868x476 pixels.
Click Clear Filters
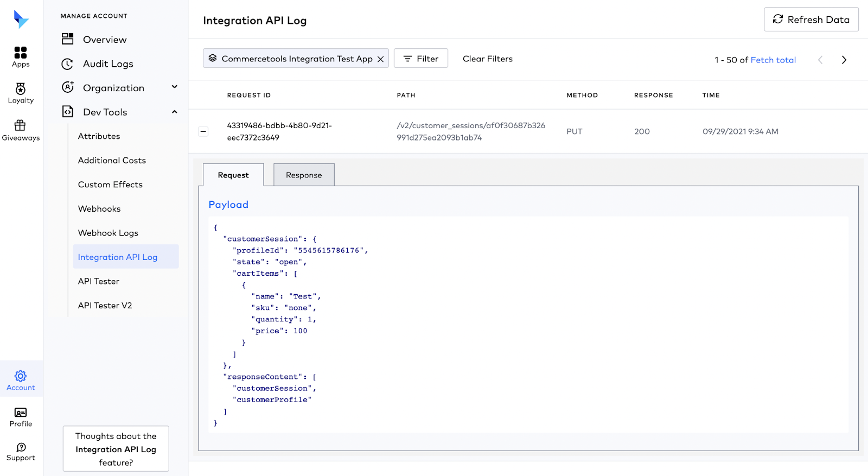pos(488,59)
